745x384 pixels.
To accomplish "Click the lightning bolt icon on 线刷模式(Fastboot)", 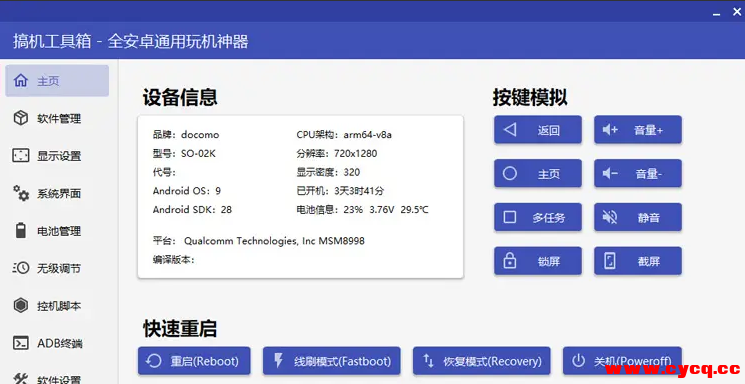I will [279, 361].
